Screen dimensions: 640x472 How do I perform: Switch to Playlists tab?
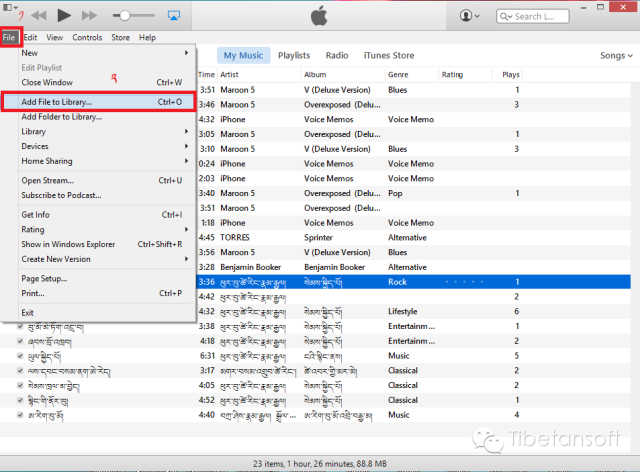(x=294, y=56)
